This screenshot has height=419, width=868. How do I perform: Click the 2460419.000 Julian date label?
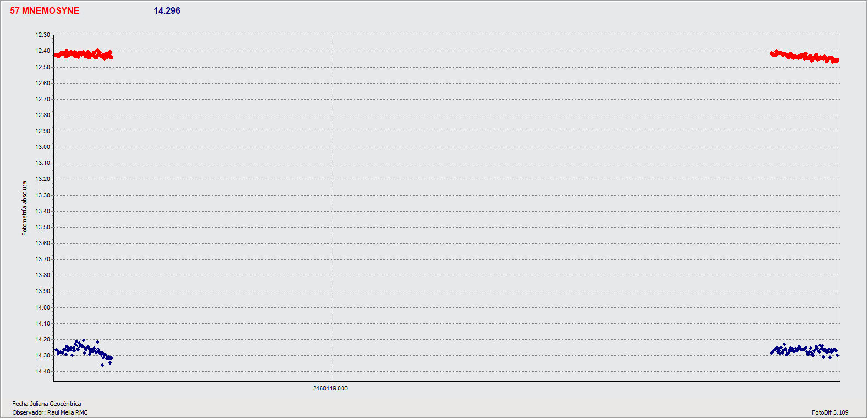pyautogui.click(x=330, y=389)
